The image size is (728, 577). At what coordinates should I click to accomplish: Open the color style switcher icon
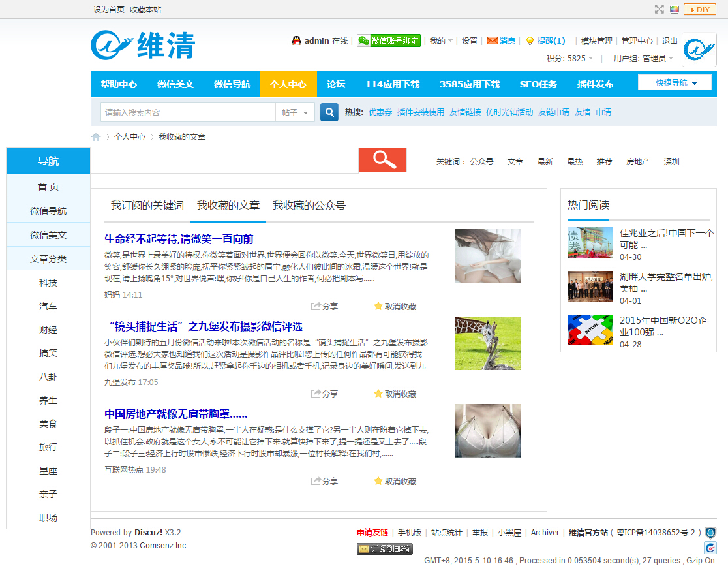pyautogui.click(x=675, y=9)
